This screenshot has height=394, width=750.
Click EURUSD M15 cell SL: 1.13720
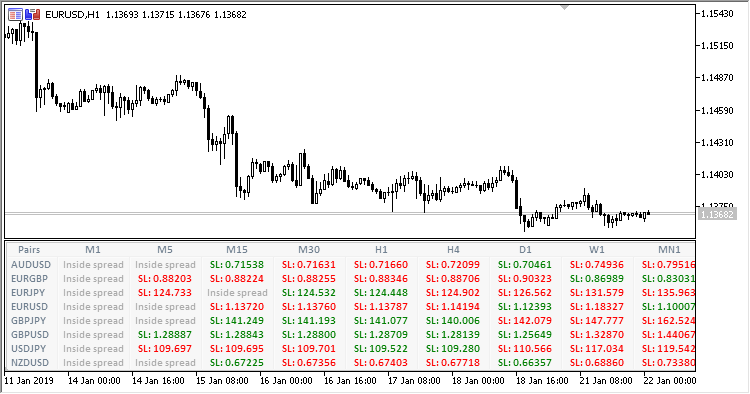tap(237, 306)
